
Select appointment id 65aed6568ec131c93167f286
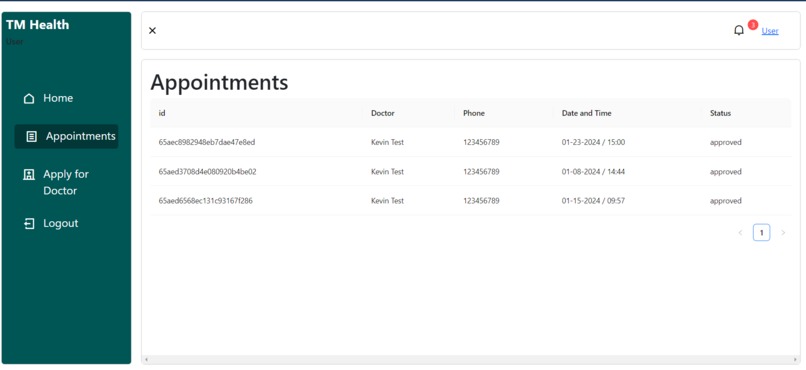tap(205, 201)
